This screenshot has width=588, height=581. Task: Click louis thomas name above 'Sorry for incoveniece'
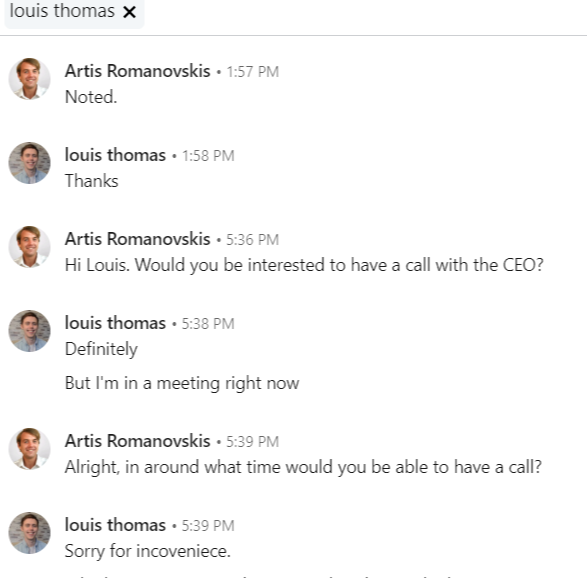pos(115,525)
